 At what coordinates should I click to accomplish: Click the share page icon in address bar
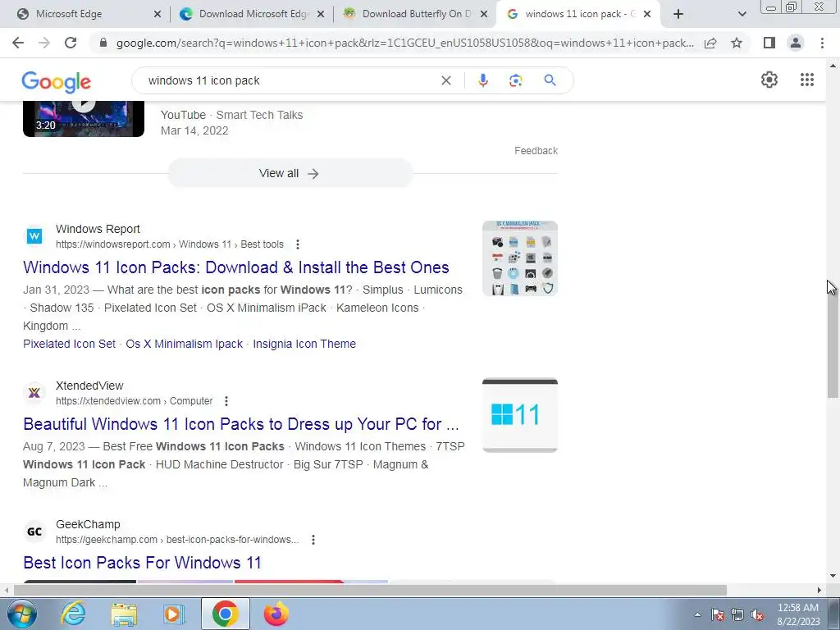710,43
